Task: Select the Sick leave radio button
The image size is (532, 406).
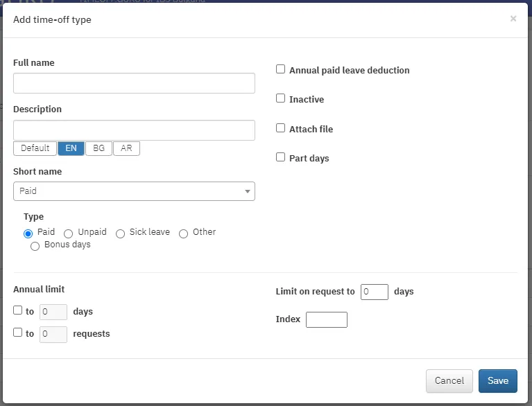Action: tap(120, 234)
